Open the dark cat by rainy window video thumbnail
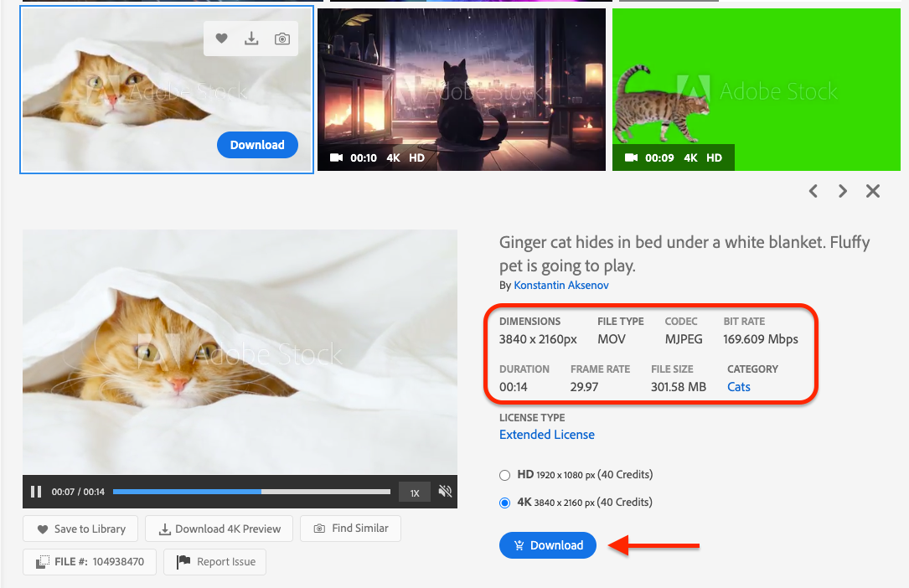This screenshot has height=588, width=909. click(x=462, y=90)
